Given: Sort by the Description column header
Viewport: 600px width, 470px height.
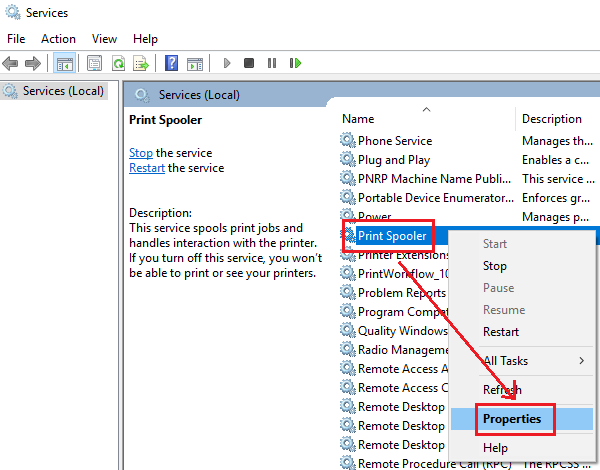Looking at the screenshot, I should click(x=551, y=119).
